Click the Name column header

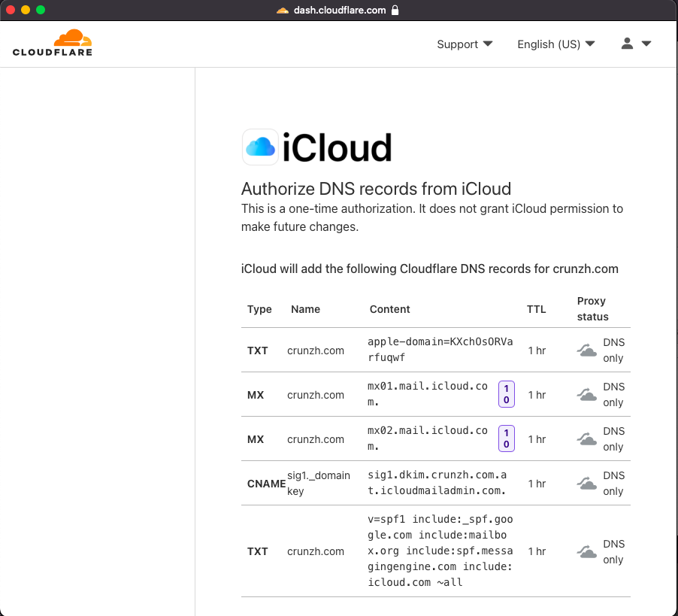tap(305, 309)
